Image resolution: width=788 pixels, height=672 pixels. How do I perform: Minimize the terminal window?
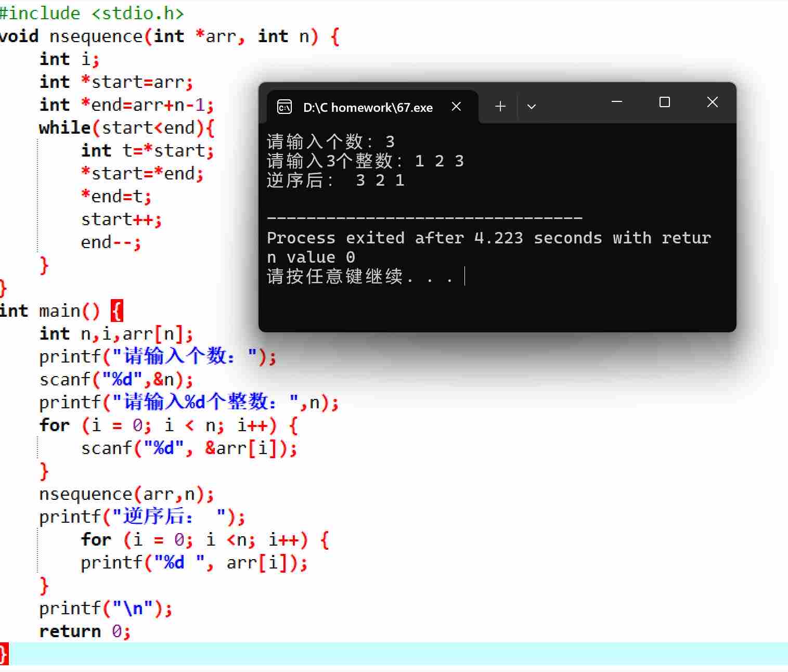(x=617, y=102)
